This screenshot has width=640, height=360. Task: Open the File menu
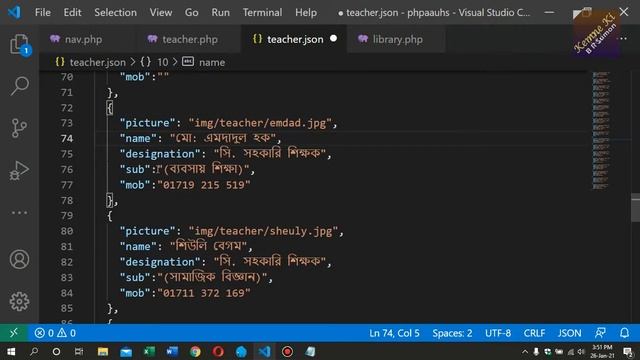tap(43, 13)
